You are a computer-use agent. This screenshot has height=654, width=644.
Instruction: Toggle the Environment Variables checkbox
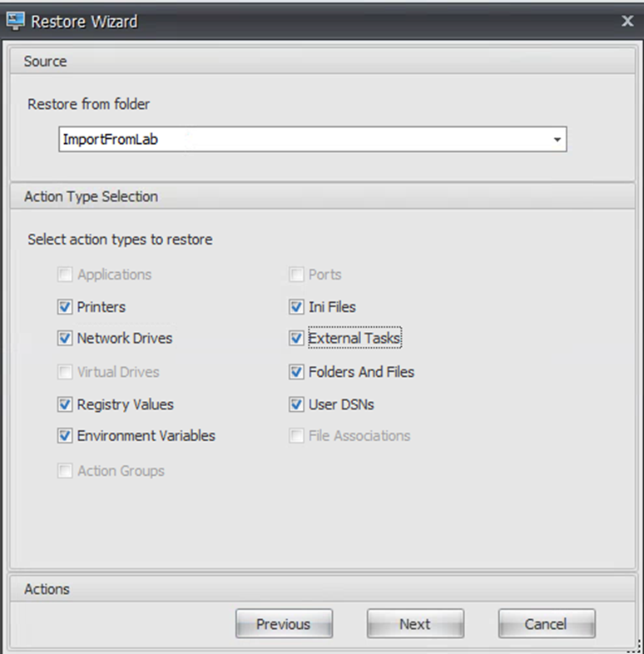[65, 436]
